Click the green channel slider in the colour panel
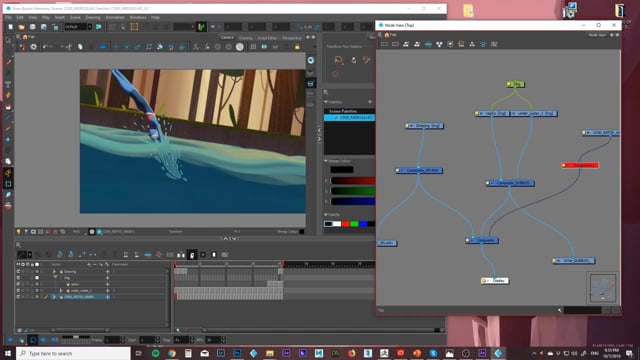 click(x=353, y=191)
